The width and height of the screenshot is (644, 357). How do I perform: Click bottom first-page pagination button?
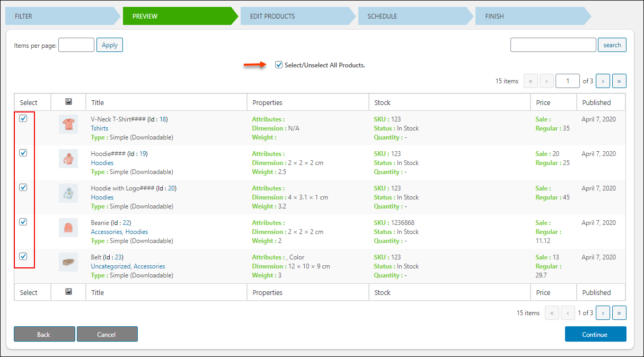(x=552, y=313)
